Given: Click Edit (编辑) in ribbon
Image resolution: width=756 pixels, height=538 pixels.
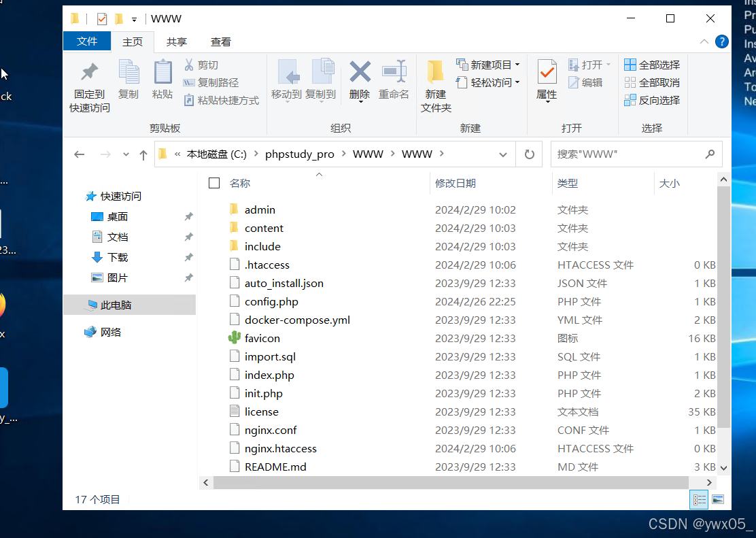Looking at the screenshot, I should coord(586,82).
